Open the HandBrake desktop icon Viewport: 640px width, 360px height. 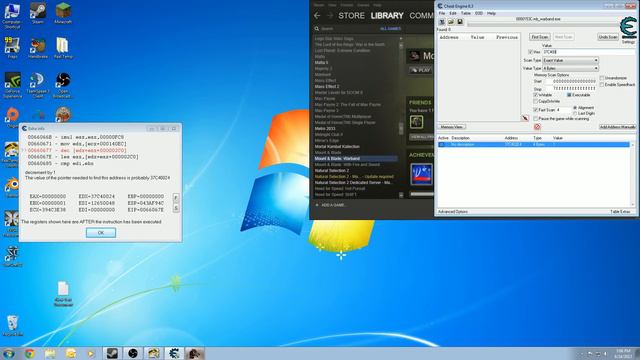(38, 48)
